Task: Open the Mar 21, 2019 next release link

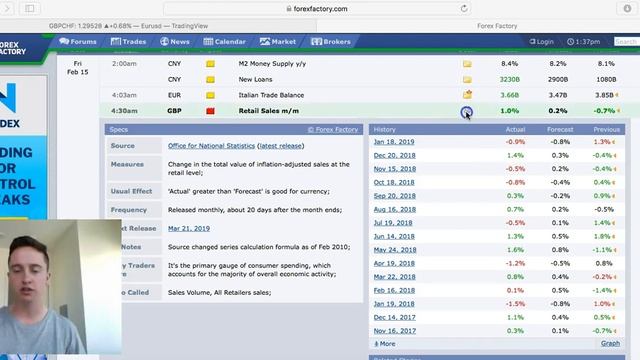Action: pyautogui.click(x=189, y=229)
